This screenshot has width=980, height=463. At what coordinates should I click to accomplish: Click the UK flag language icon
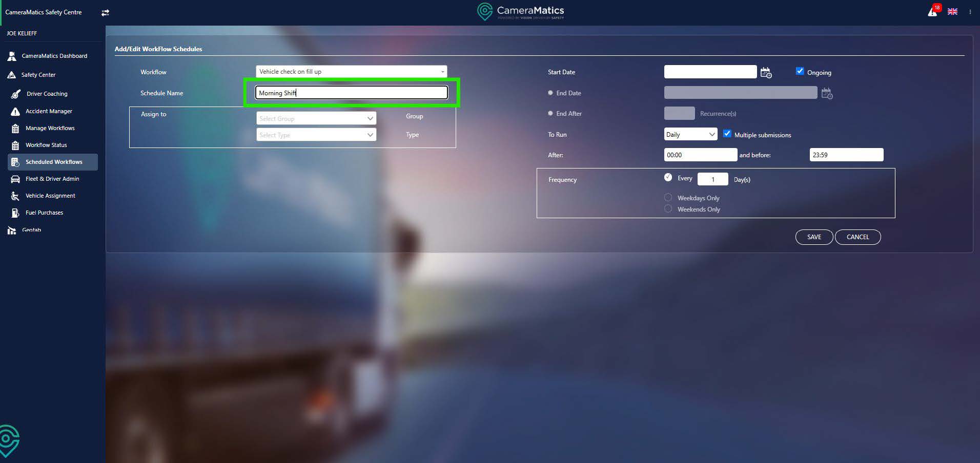click(x=952, y=12)
